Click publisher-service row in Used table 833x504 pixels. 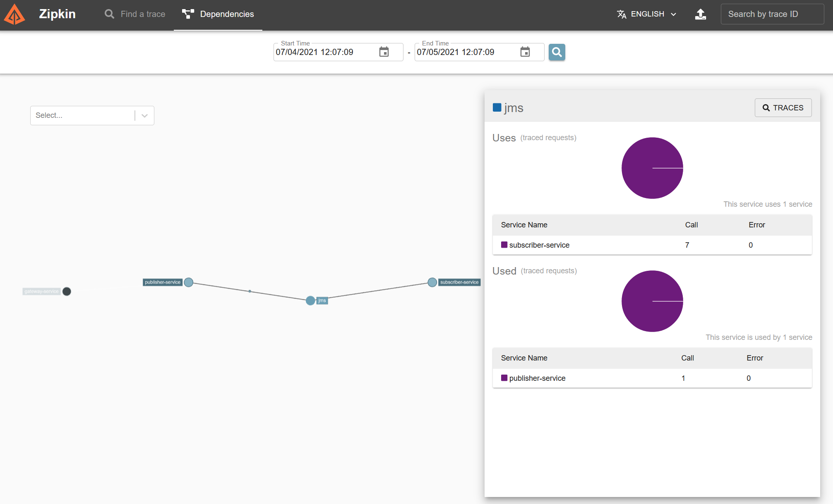(537, 378)
